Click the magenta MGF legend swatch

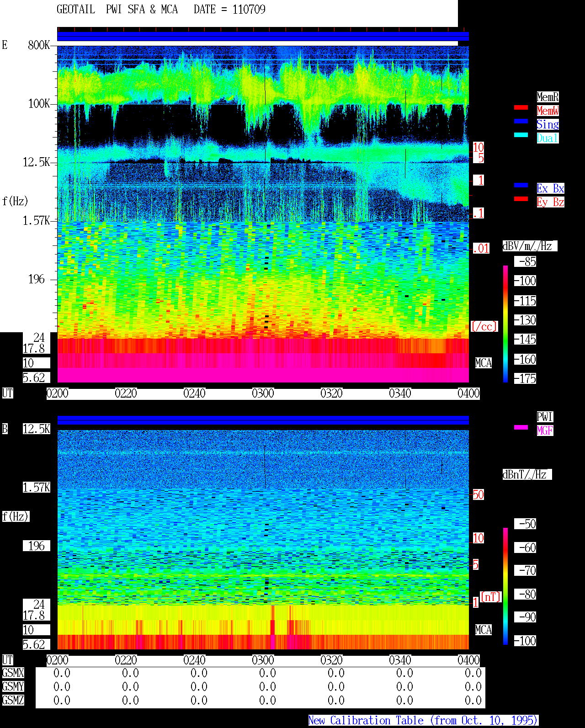click(x=521, y=427)
